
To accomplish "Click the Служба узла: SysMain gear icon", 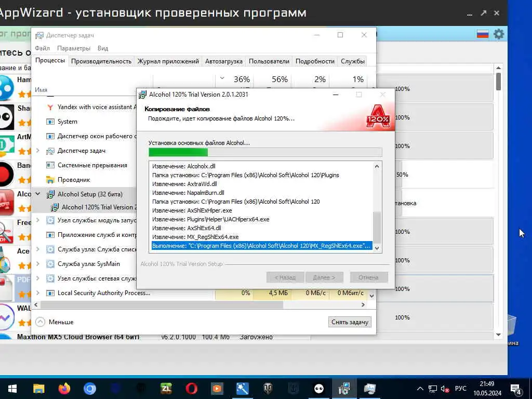I will pos(50,264).
